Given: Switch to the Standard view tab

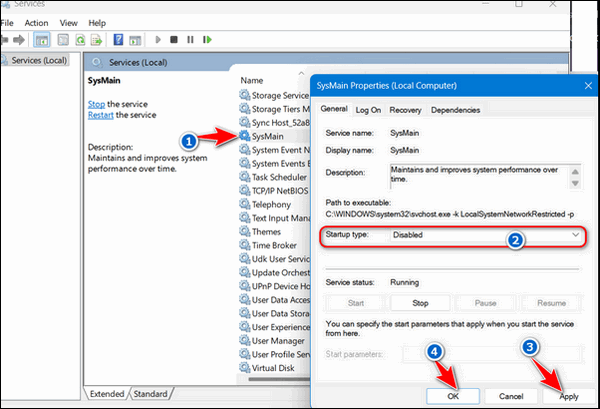Looking at the screenshot, I should (x=150, y=394).
